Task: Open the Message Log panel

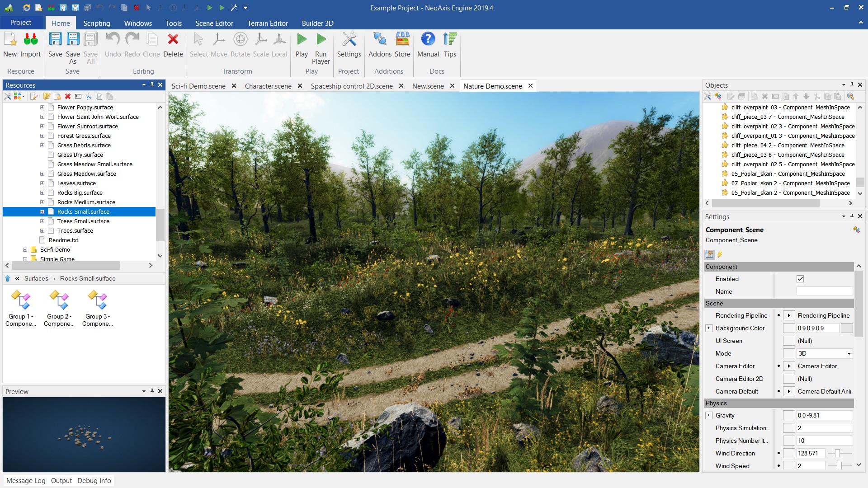Action: 26,480
